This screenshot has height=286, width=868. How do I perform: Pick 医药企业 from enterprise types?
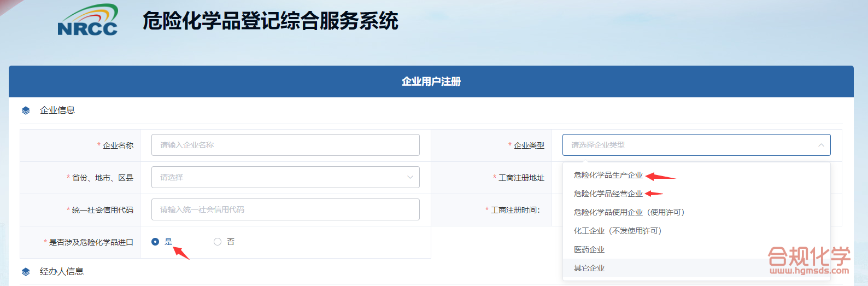click(589, 250)
